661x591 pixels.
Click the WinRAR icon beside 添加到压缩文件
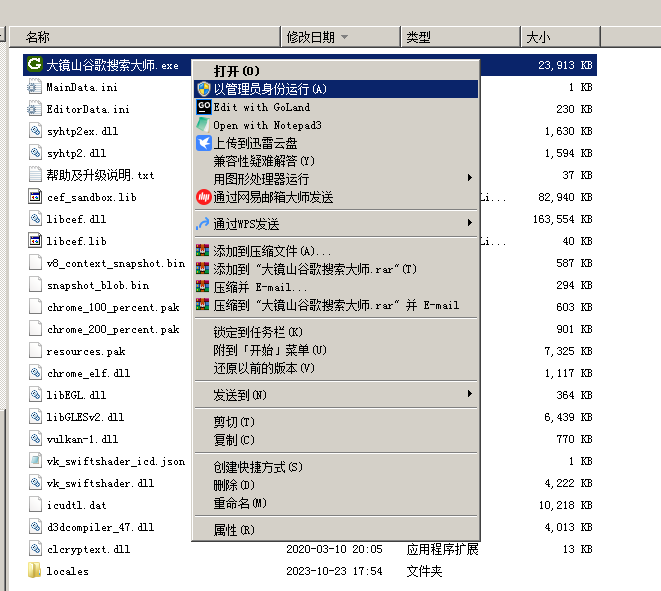pos(203,251)
